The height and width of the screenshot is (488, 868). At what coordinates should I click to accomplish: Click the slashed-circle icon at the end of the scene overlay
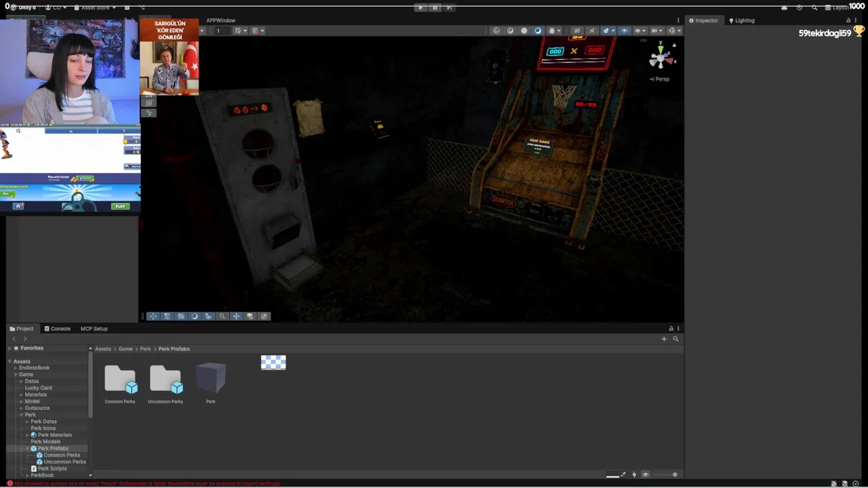[264, 316]
